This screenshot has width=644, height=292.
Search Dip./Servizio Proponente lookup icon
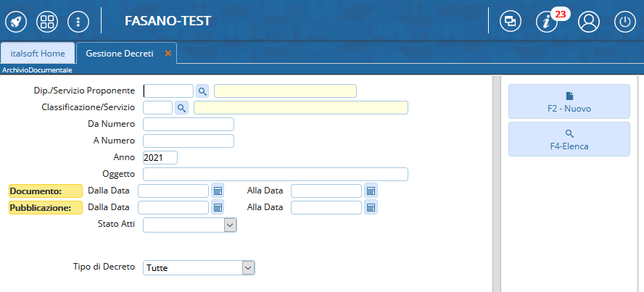pyautogui.click(x=202, y=91)
